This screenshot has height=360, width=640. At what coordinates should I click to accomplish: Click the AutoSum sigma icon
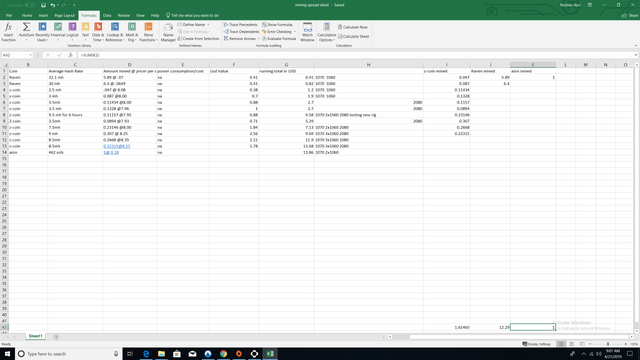(26, 27)
